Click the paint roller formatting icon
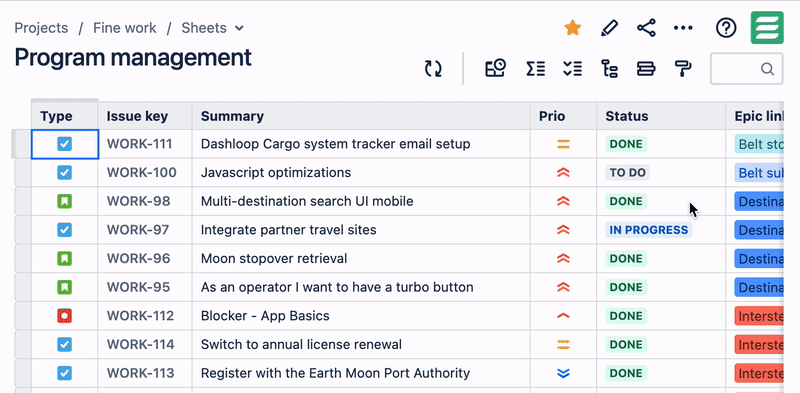 coord(683,68)
